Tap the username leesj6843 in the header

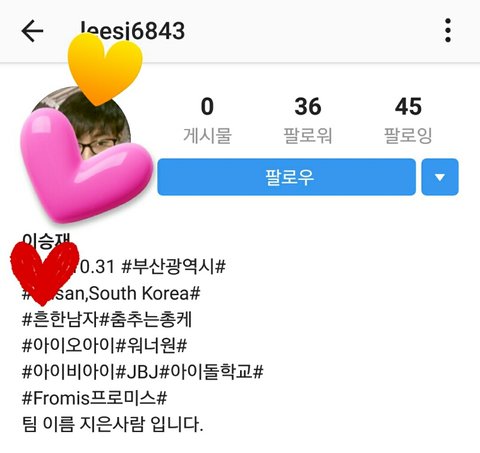click(x=132, y=31)
